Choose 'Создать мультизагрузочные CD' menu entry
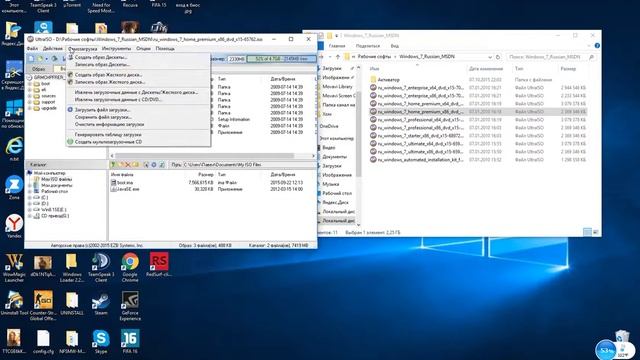The image size is (640, 360). [138, 142]
